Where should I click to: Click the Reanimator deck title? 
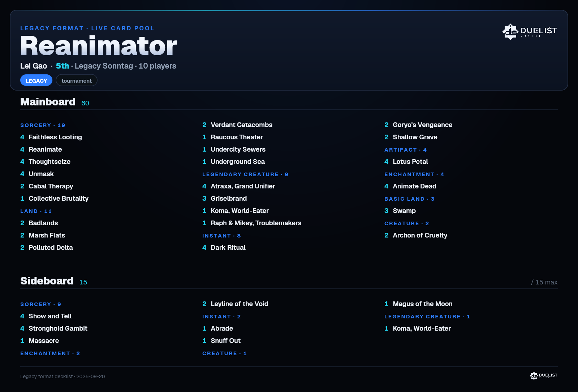coord(99,46)
